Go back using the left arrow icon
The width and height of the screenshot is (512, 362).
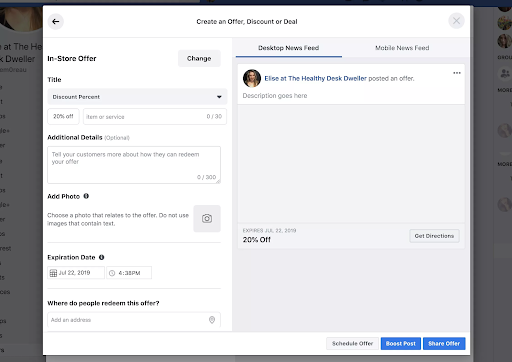click(56, 22)
